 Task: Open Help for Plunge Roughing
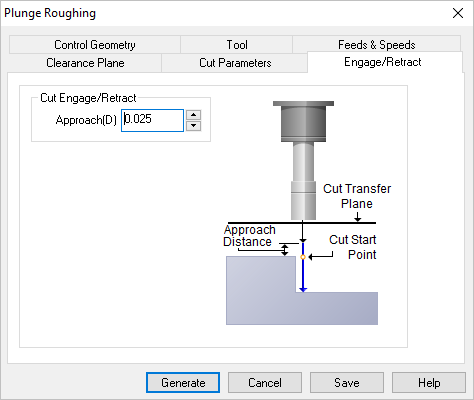(x=429, y=382)
